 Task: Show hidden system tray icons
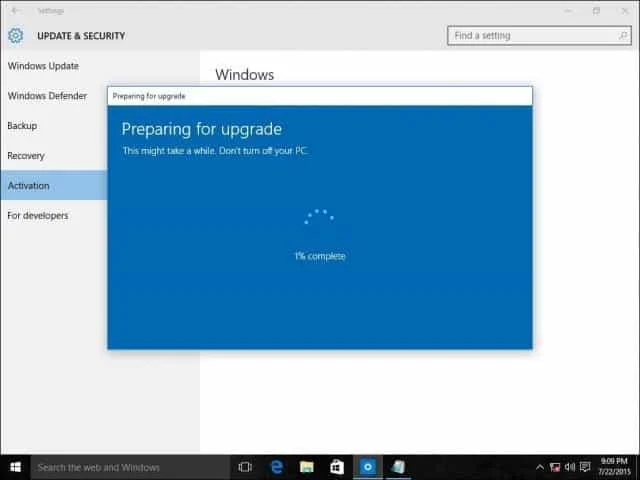[x=540, y=467]
